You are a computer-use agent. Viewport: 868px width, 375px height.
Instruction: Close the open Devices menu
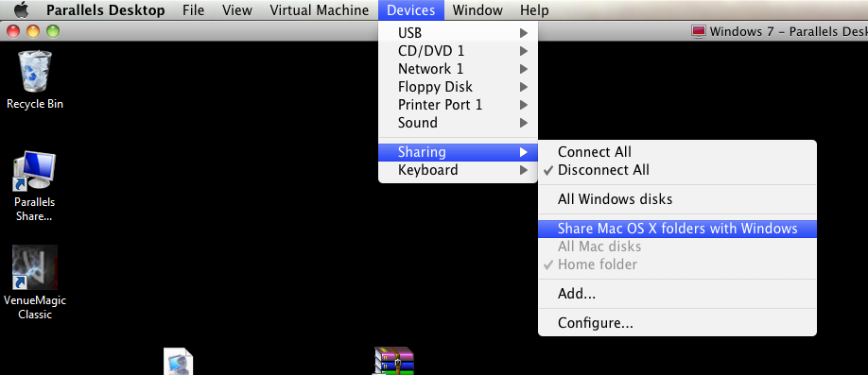point(410,10)
